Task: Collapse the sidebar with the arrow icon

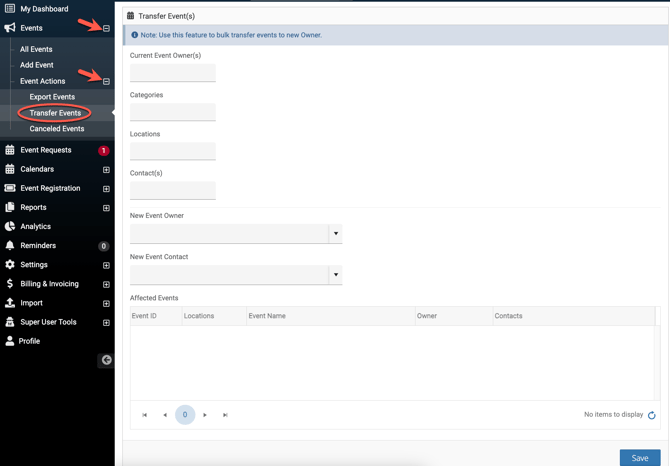Action: coord(106,360)
